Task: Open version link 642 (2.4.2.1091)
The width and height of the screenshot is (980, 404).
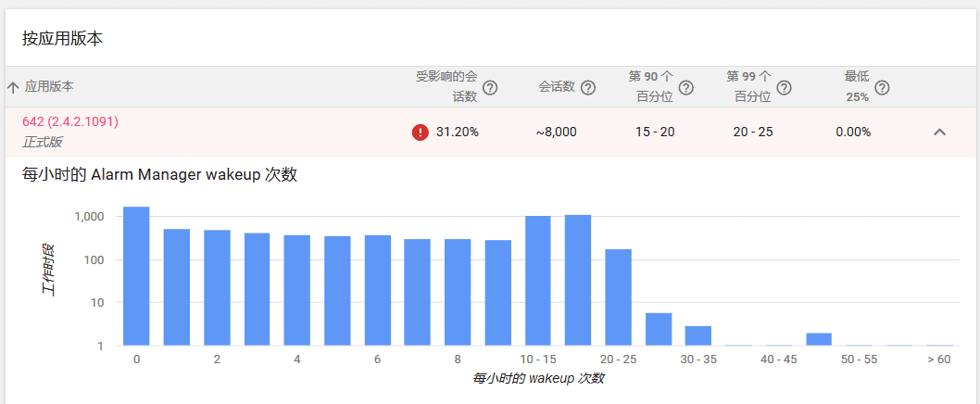Action: pyautogui.click(x=70, y=121)
